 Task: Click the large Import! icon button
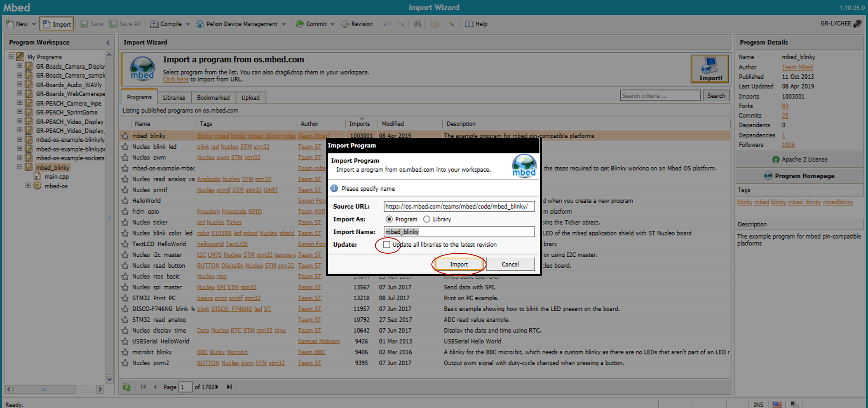click(x=710, y=69)
